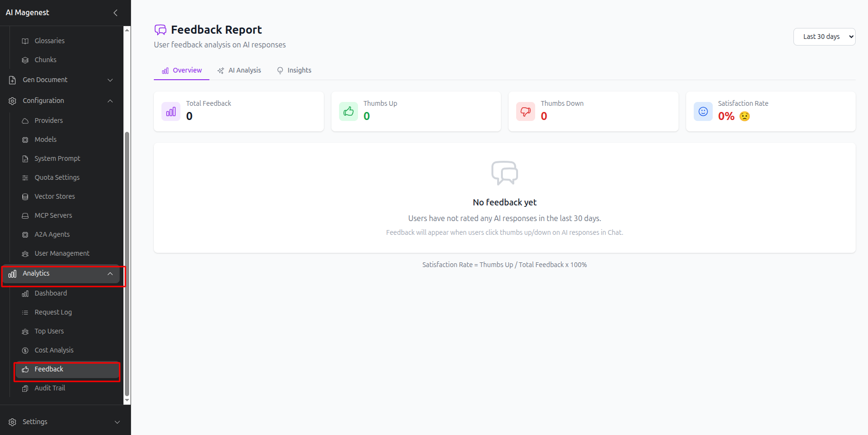
Task: Open the A2A Agents page
Action: (x=67, y=234)
